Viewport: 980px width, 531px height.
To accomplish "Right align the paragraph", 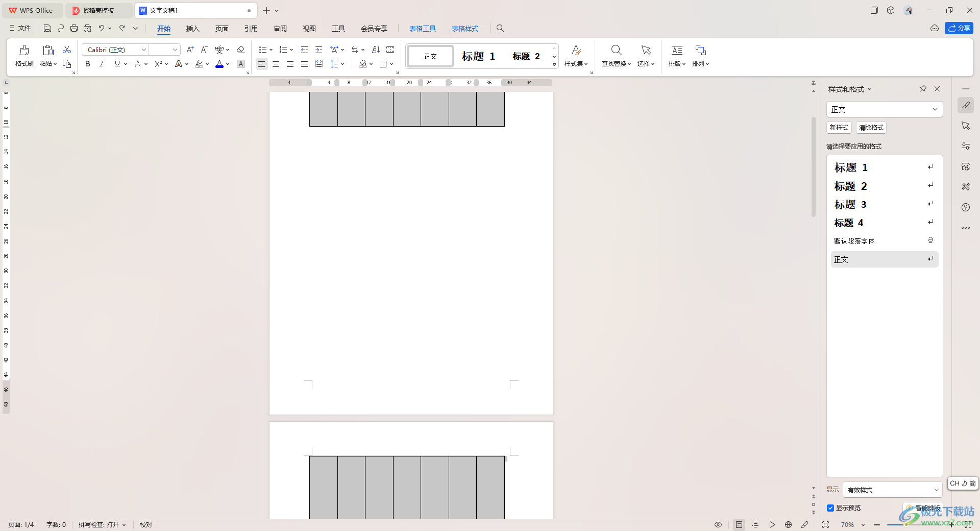I will (290, 64).
